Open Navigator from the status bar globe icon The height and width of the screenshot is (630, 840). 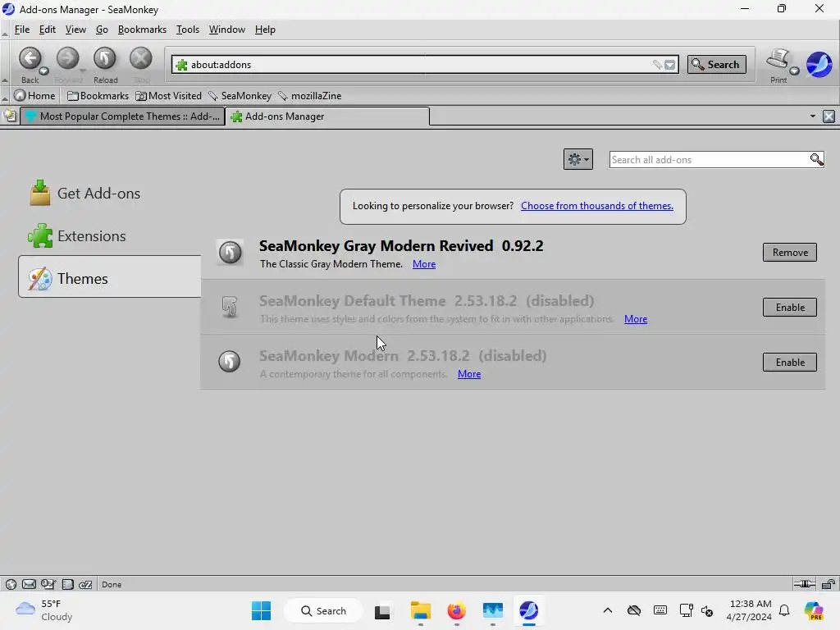coord(11,584)
